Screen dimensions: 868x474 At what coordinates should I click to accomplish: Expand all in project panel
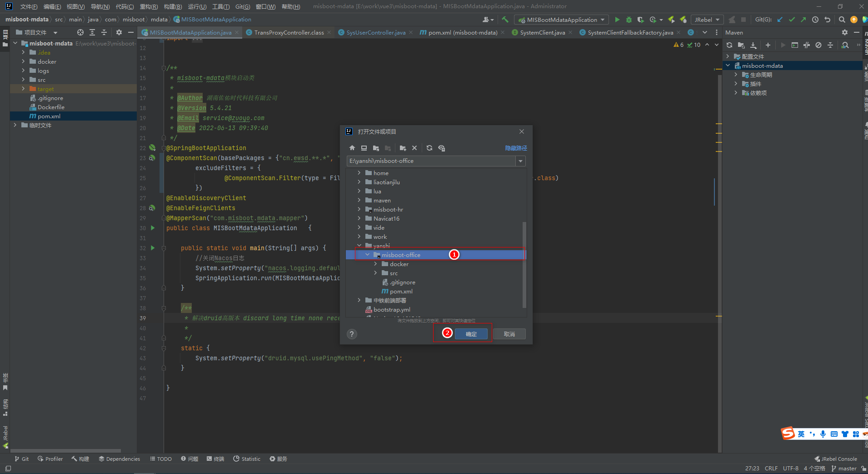pyautogui.click(x=92, y=32)
